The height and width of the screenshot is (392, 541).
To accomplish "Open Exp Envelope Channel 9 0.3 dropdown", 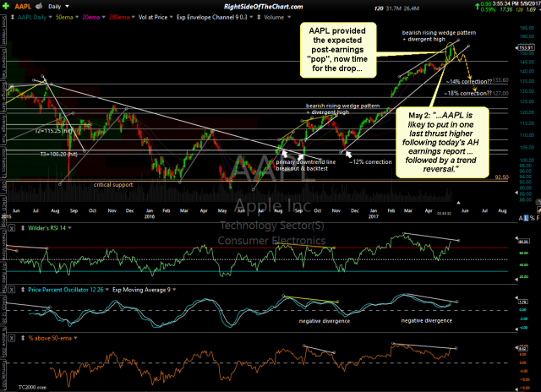I will tap(251, 17).
